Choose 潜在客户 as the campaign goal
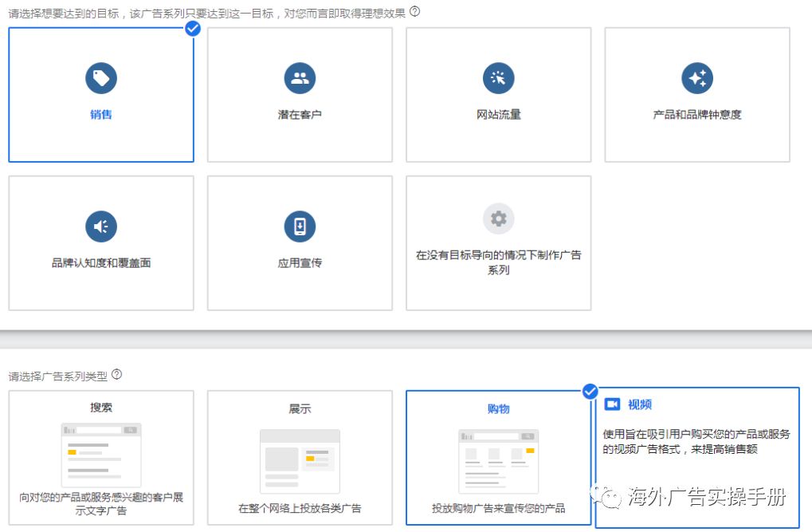 click(299, 94)
